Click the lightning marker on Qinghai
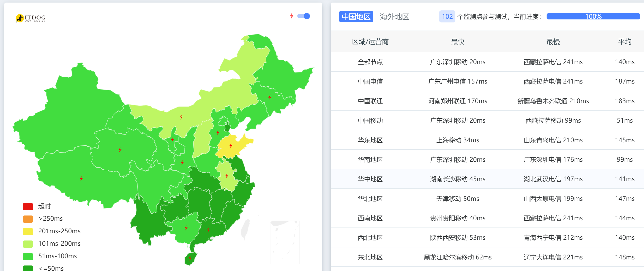The image size is (644, 271). point(120,150)
